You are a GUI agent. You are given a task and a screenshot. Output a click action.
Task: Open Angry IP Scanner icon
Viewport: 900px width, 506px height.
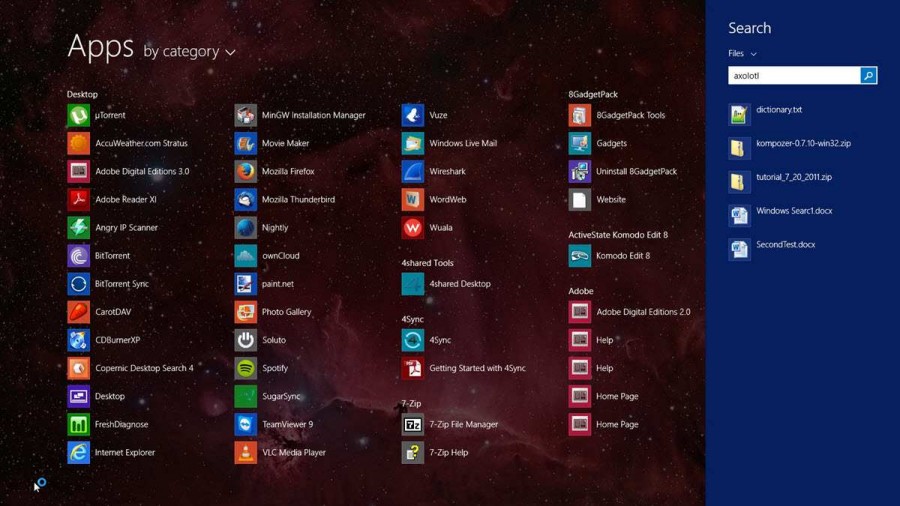pos(79,228)
